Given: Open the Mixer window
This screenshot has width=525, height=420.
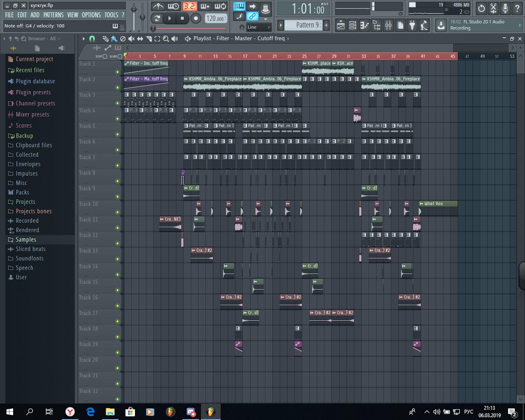Looking at the screenshot, I should [388, 25].
